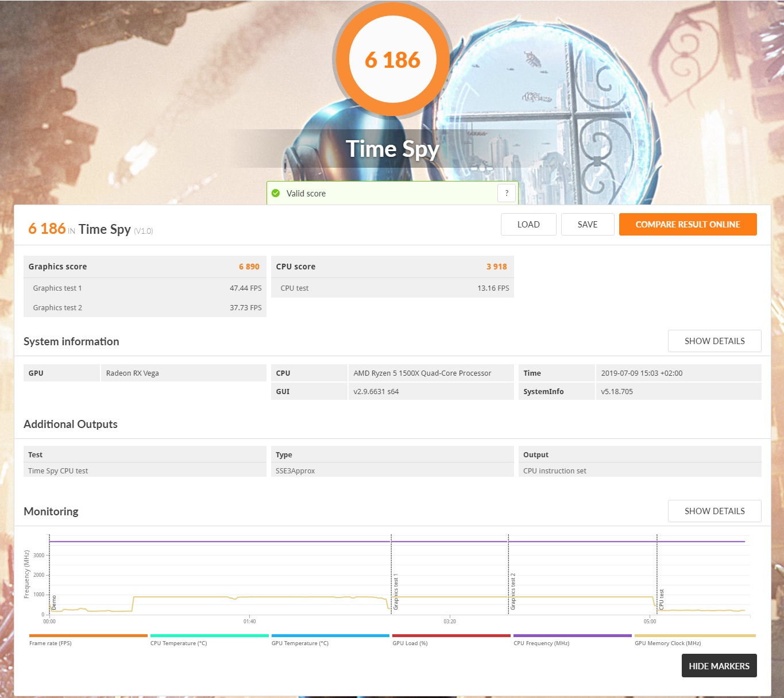
Task: Toggle GPU Temperature legend
Action: click(330, 639)
